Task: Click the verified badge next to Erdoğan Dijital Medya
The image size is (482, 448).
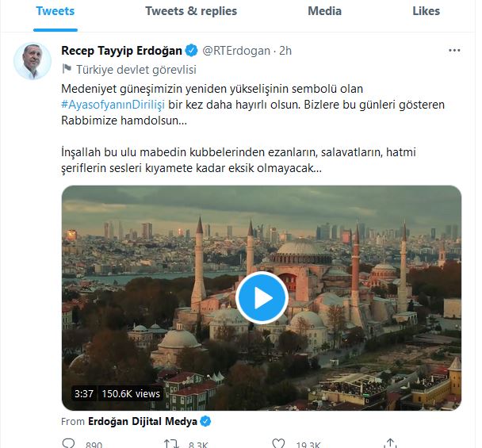Action: [205, 421]
